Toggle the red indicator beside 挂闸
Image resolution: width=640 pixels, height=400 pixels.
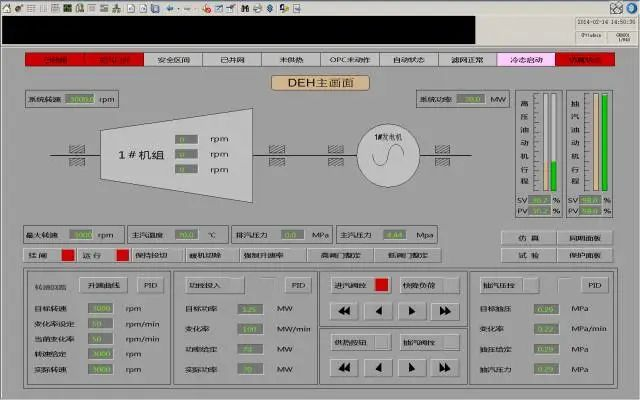click(x=68, y=255)
